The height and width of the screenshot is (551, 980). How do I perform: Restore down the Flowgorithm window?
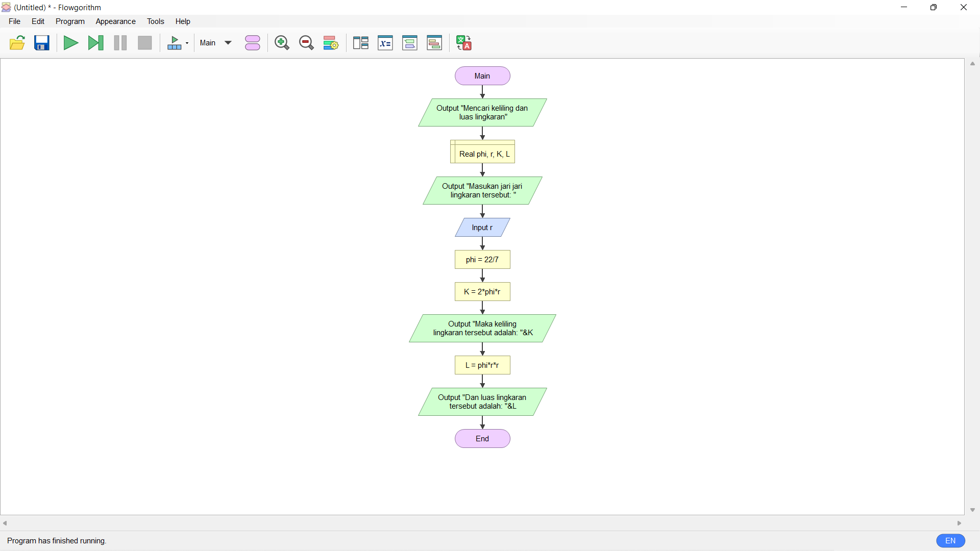click(x=934, y=7)
